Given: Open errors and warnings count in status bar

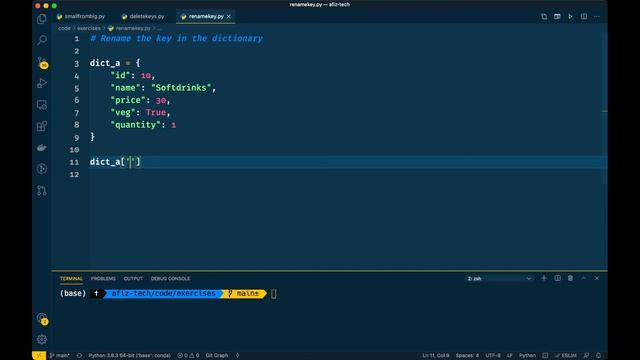Looking at the screenshot, I should (188, 356).
